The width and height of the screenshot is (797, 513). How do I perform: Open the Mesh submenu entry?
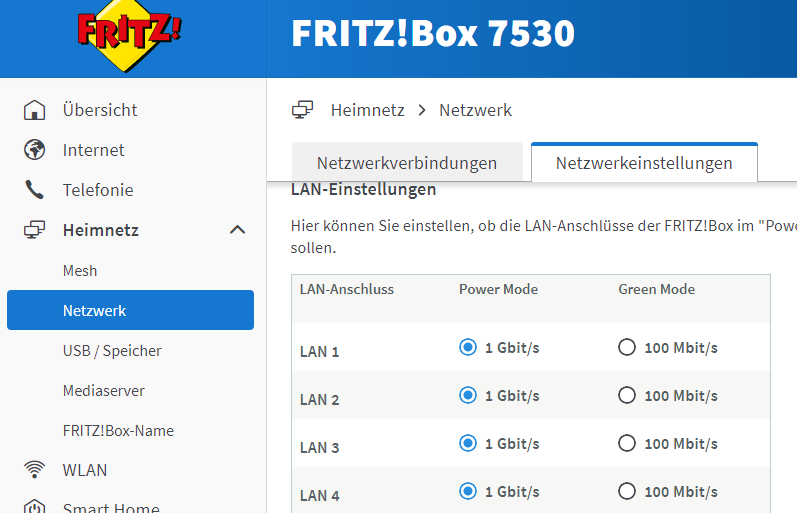[80, 270]
